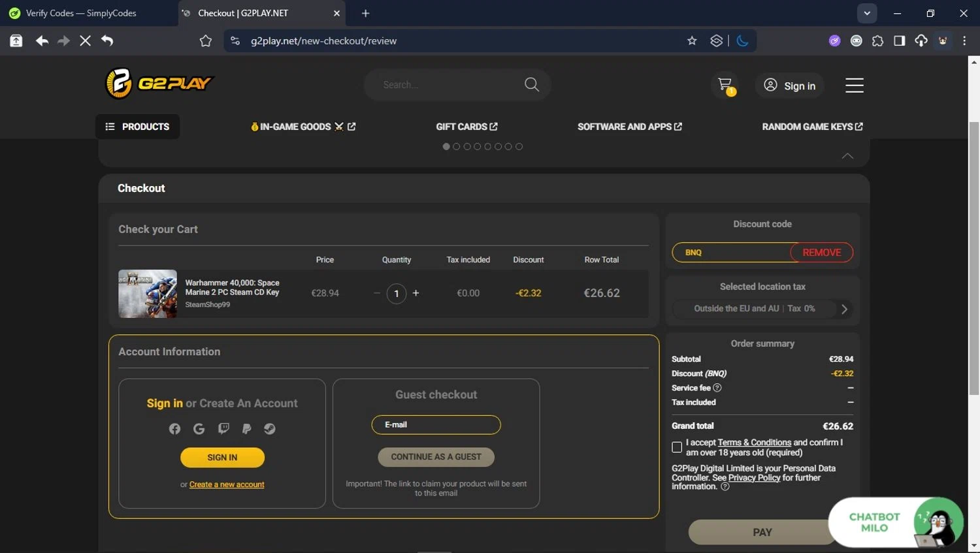
Task: Click the yellow SIGN IN button
Action: pyautogui.click(x=222, y=458)
